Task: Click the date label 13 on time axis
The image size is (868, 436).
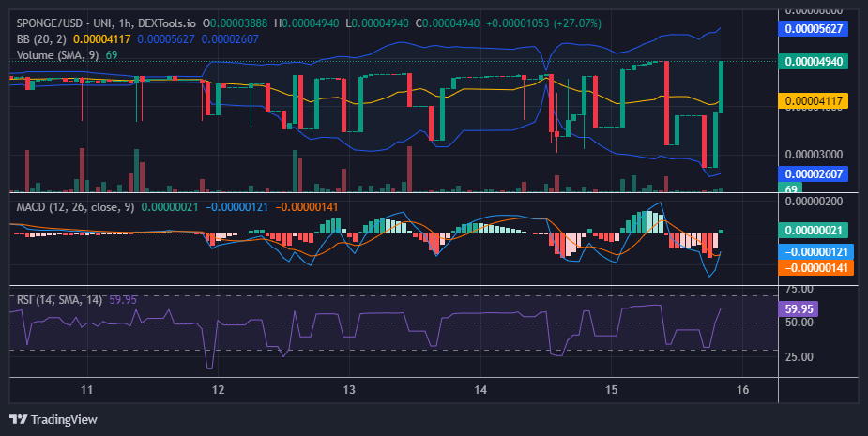Action: click(349, 389)
